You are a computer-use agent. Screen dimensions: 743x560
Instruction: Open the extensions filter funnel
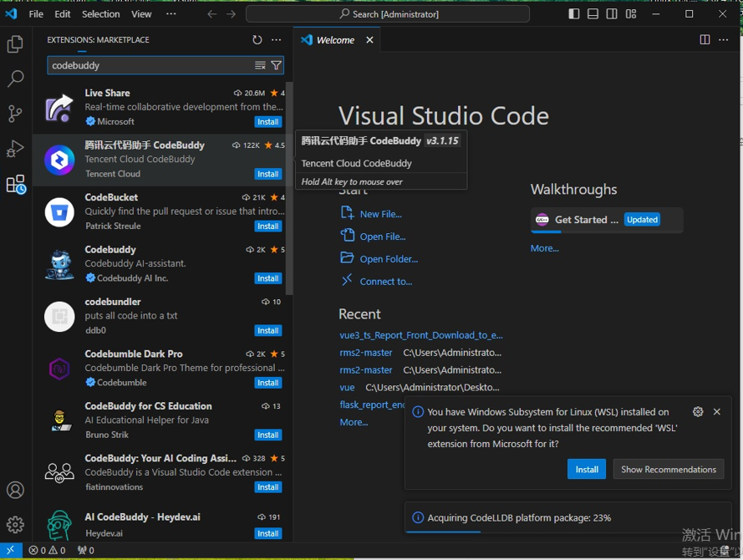(x=276, y=65)
